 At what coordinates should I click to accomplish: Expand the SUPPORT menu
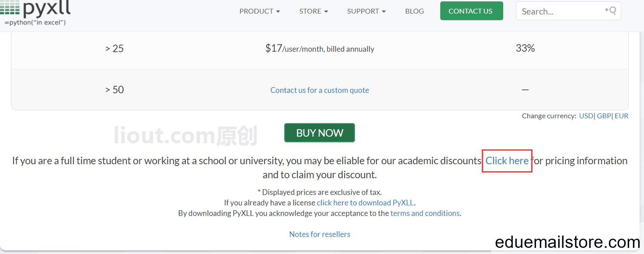pos(366,11)
